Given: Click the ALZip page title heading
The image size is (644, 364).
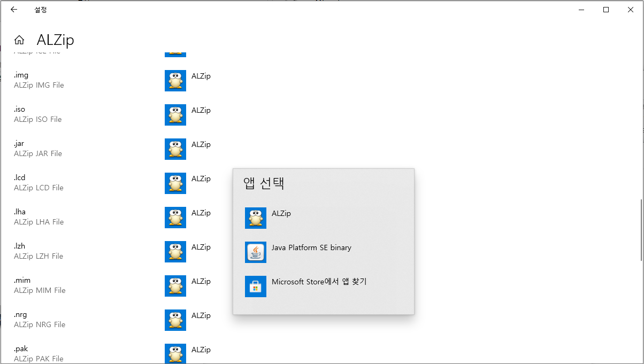Looking at the screenshot, I should (x=55, y=40).
